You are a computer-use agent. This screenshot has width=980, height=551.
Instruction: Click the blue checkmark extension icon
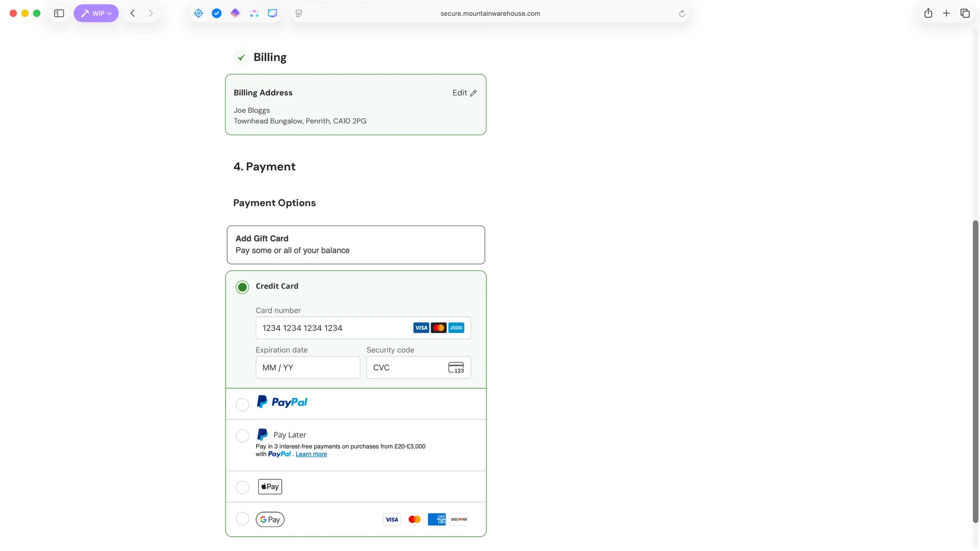[x=216, y=13]
